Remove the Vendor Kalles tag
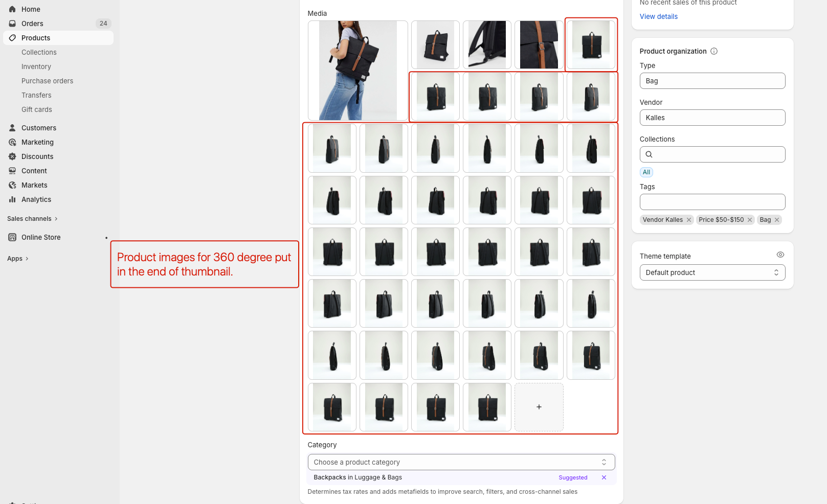The image size is (827, 504). tap(689, 219)
